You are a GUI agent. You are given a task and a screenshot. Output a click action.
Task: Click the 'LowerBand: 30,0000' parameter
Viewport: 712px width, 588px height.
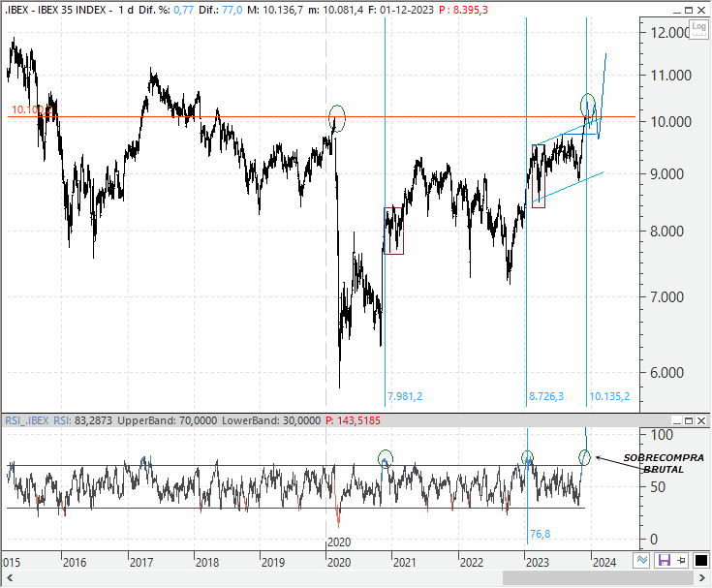[x=271, y=420]
